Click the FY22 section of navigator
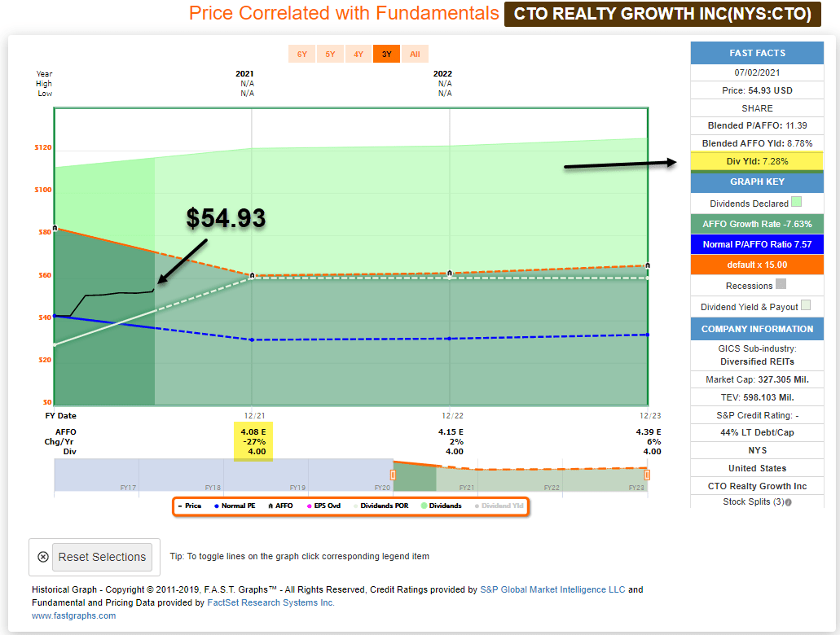This screenshot has height=635, width=840. coord(520,475)
